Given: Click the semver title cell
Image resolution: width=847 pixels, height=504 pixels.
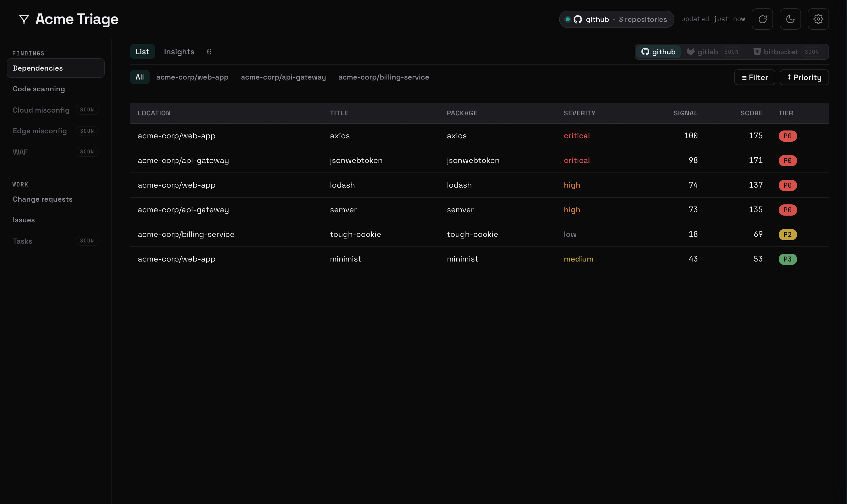Looking at the screenshot, I should tap(343, 210).
